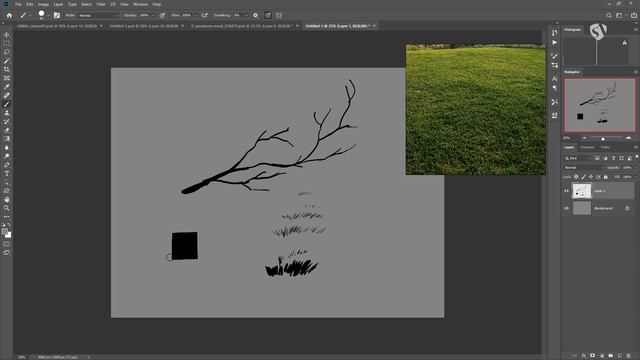Screen dimensions: 640x360
Task: Click the foreground color swatch
Action: pyautogui.click(x=5, y=231)
